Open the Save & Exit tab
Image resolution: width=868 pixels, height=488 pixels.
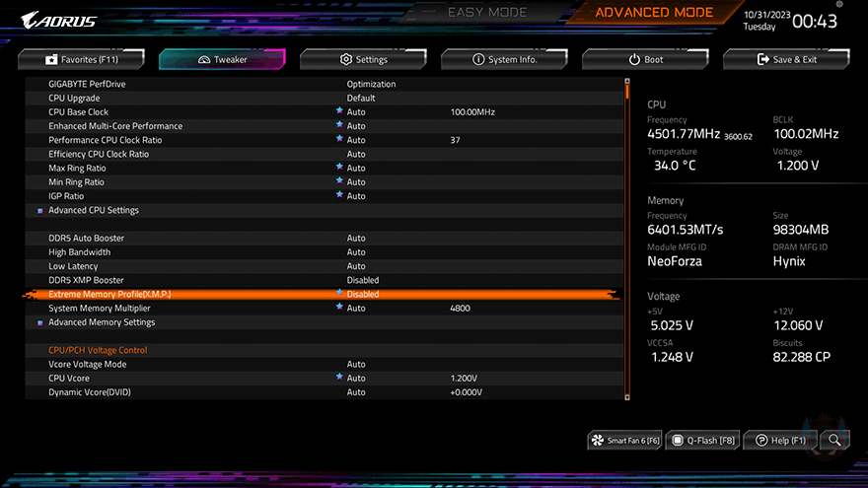(x=786, y=59)
